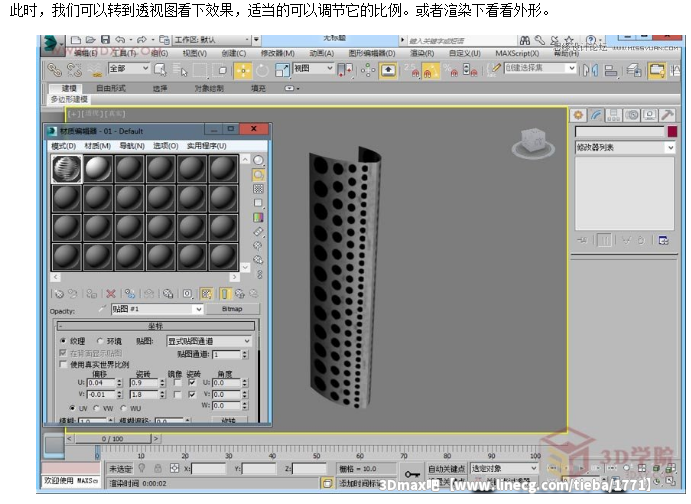Viewport: 691px width, 504px height.
Task: Select the 纹理 (Texture) radio button
Action: (63, 341)
